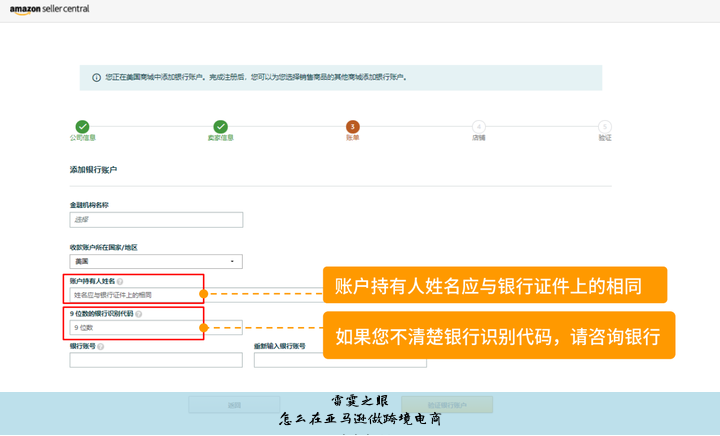Click the 验证银行账户 button
Image resolution: width=720 pixels, height=436 pixels.
pyautogui.click(x=447, y=405)
